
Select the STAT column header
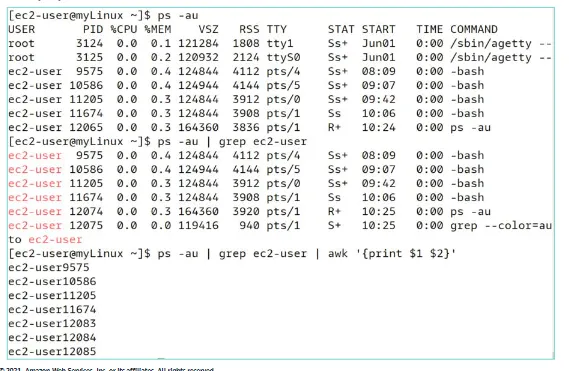click(x=341, y=29)
